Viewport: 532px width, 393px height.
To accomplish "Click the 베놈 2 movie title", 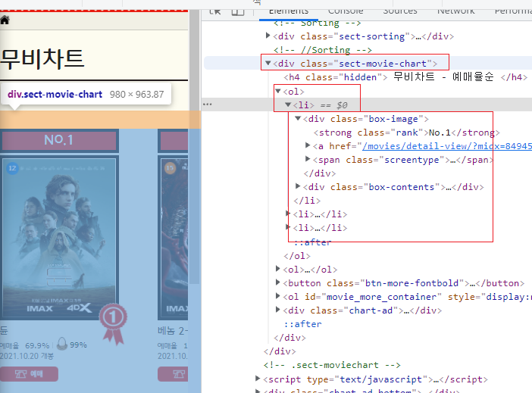I will pyautogui.click(x=173, y=331).
